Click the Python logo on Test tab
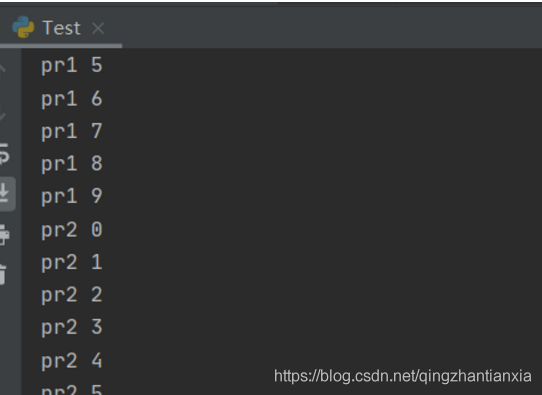 pyautogui.click(x=23, y=27)
